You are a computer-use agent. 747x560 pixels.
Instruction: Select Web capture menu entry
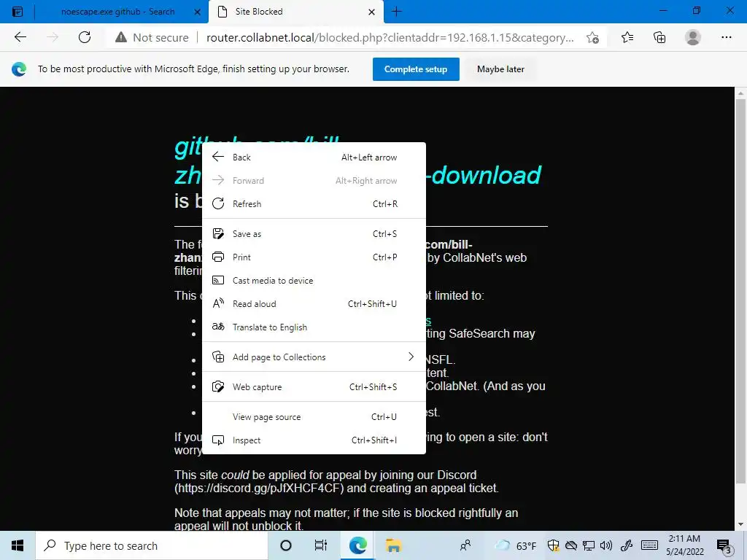coord(314,387)
